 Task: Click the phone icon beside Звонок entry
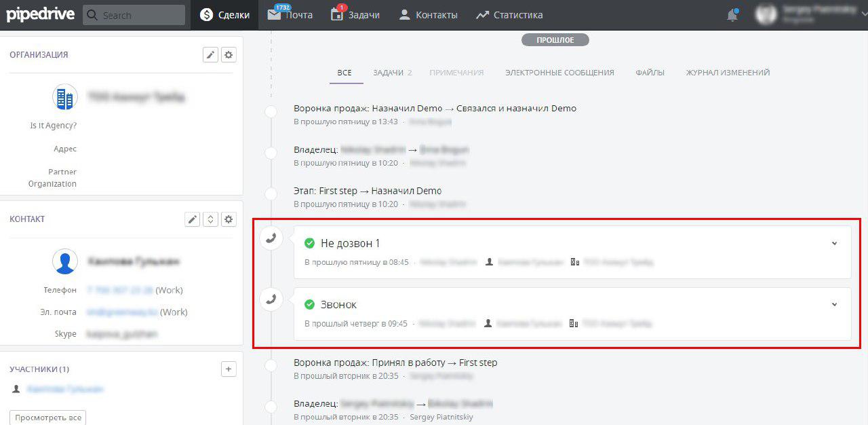(271, 299)
